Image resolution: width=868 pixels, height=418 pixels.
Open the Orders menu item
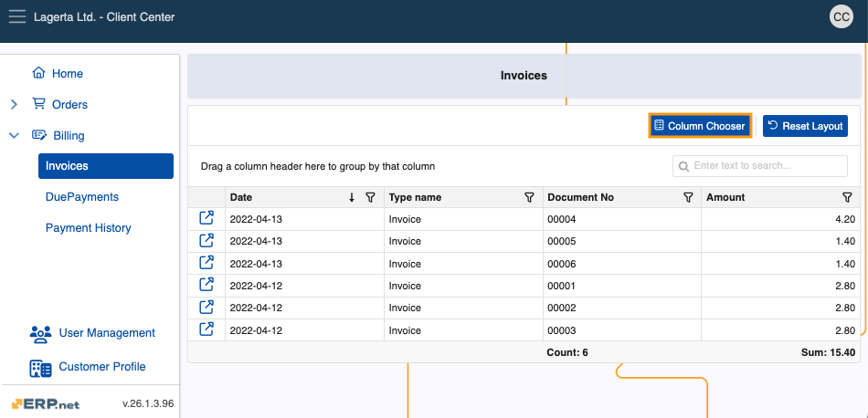pos(69,104)
